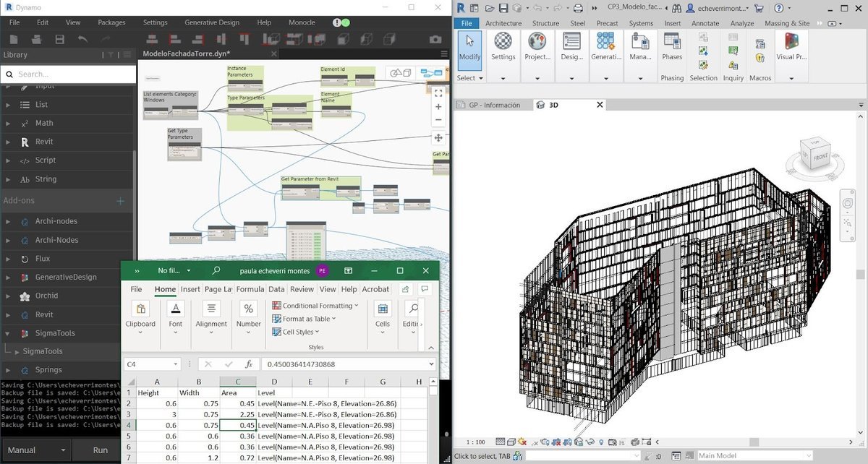Click Excel Share icon
The width and height of the screenshot is (868, 464).
pyautogui.click(x=406, y=289)
